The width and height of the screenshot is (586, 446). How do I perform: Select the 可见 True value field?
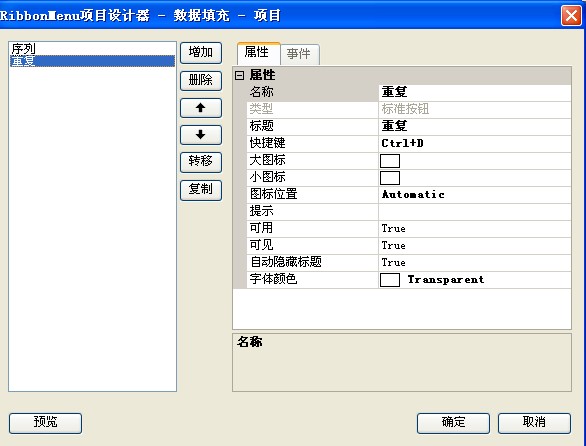(x=475, y=246)
